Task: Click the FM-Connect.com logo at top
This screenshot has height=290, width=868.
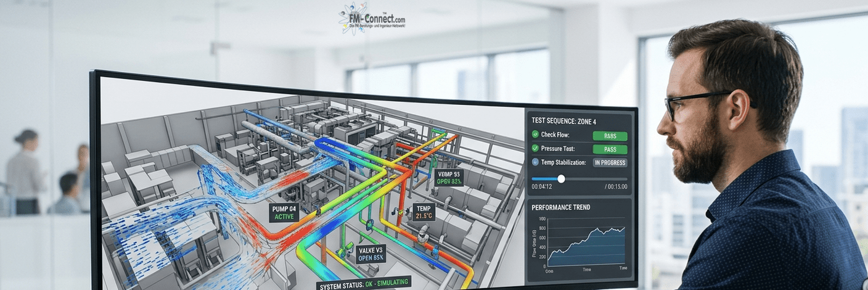Action: (x=372, y=17)
